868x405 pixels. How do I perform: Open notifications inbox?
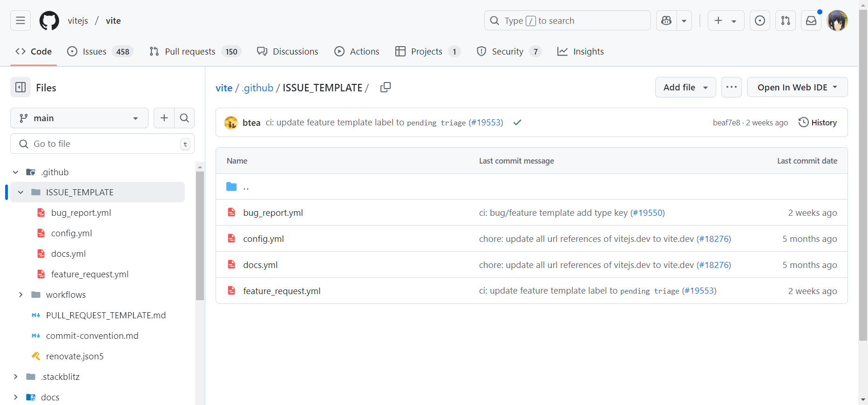[x=811, y=21]
